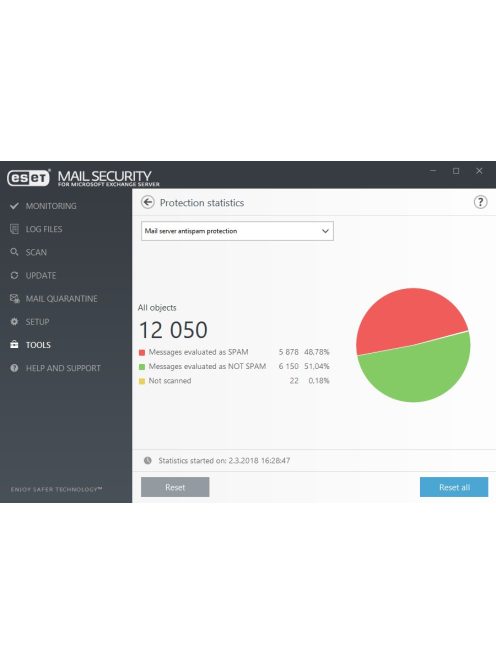496x664 pixels.
Task: Click the Reset button
Action: pyautogui.click(x=175, y=487)
